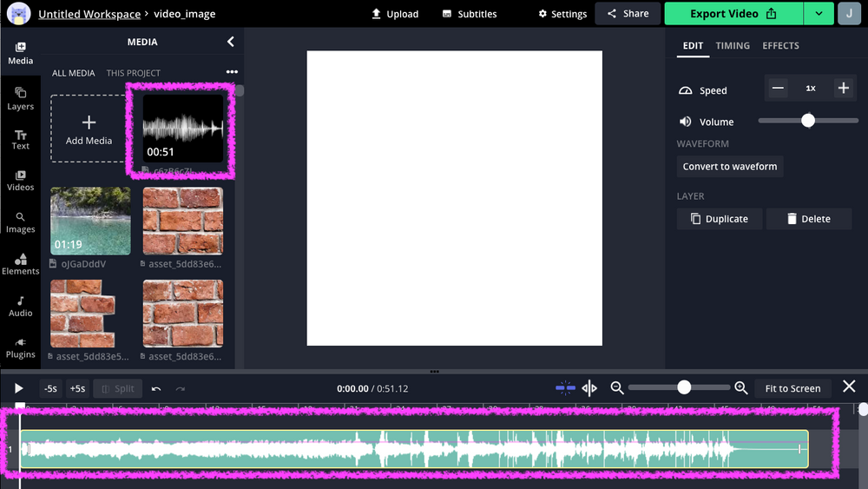Zoom in the timeline with magnifier plus
The image size is (868, 489).
(741, 388)
